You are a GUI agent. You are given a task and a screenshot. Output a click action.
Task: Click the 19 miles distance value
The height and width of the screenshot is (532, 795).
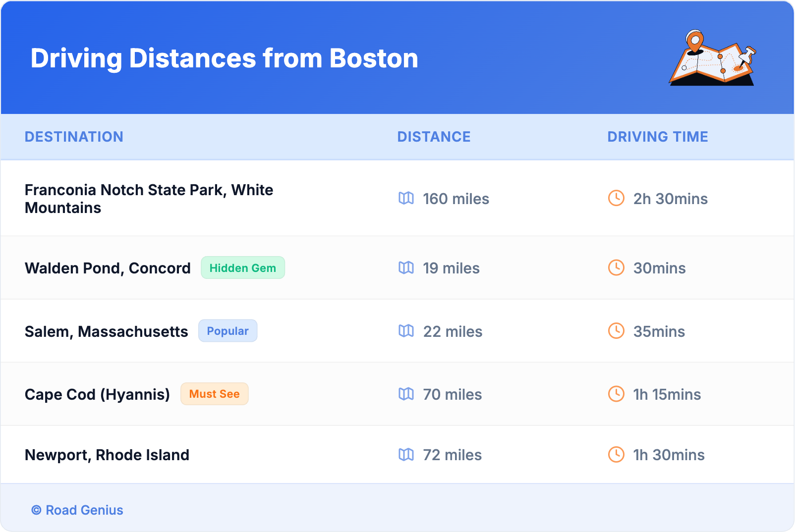(451, 268)
